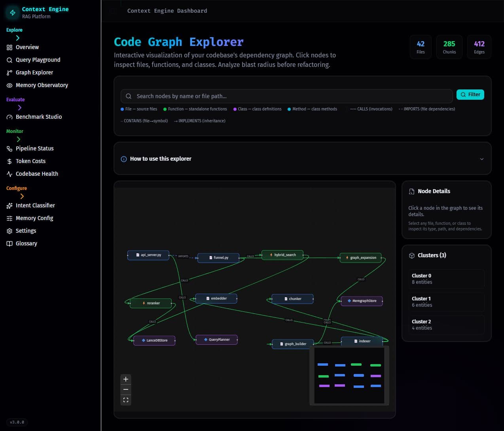Click the Filter button
This screenshot has width=504, height=431.
pos(470,95)
